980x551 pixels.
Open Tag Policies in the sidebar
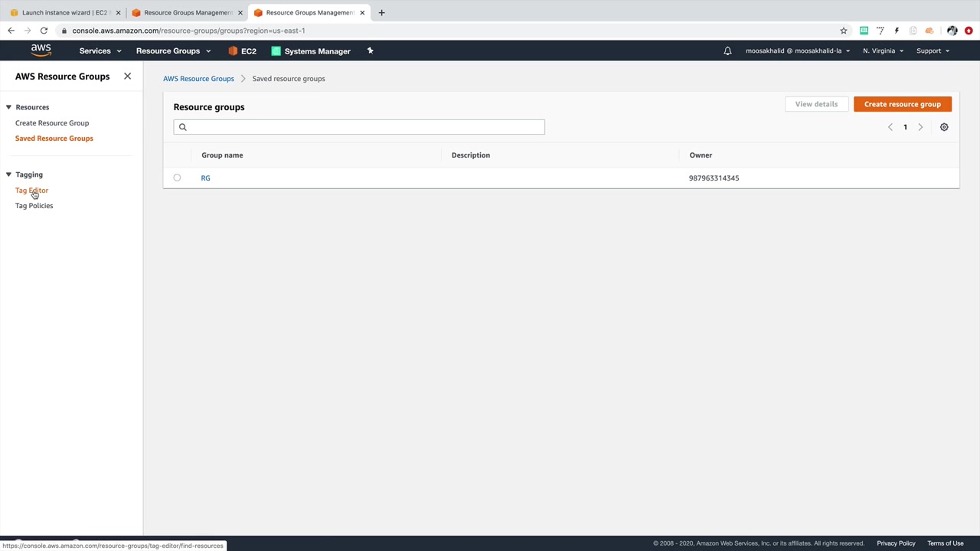[x=34, y=206]
